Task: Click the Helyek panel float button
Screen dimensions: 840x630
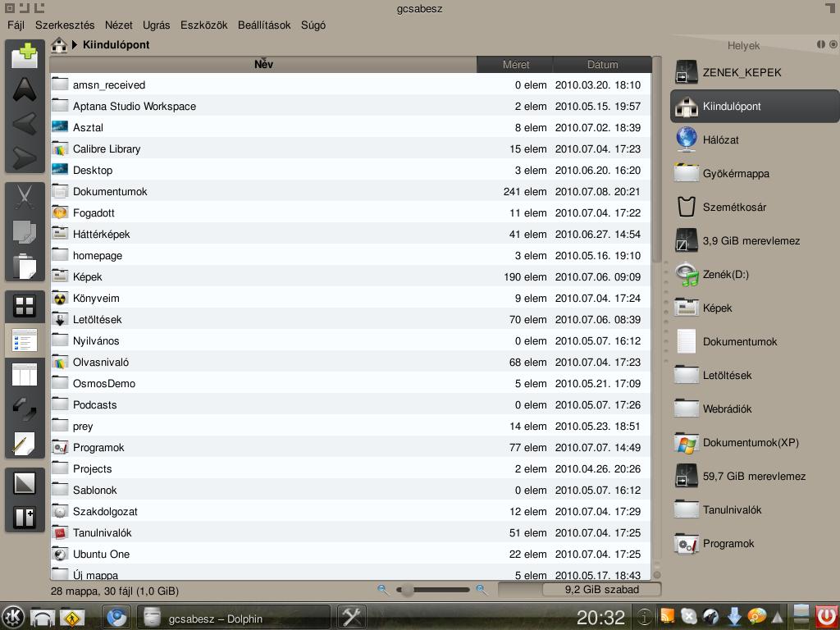Action: pyautogui.click(x=820, y=44)
